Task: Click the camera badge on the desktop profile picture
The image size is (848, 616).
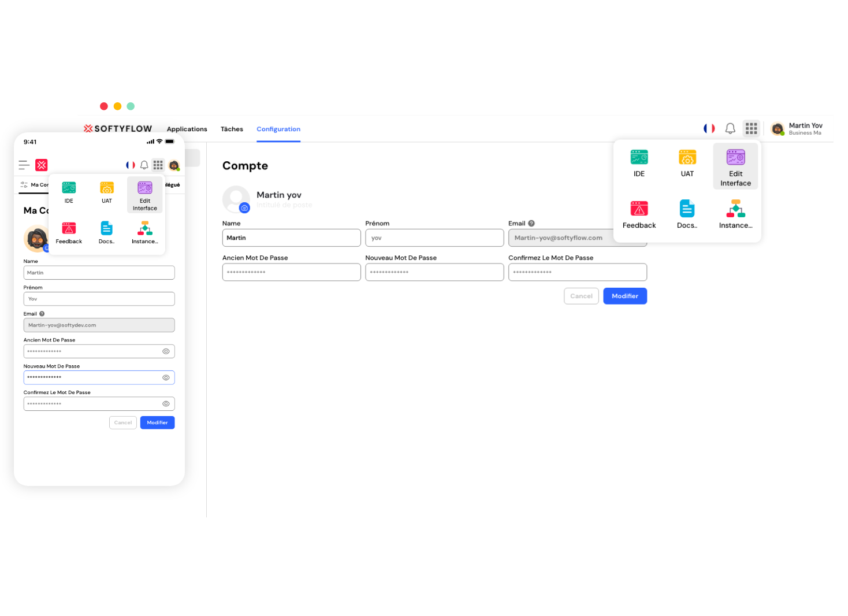Action: click(x=244, y=207)
